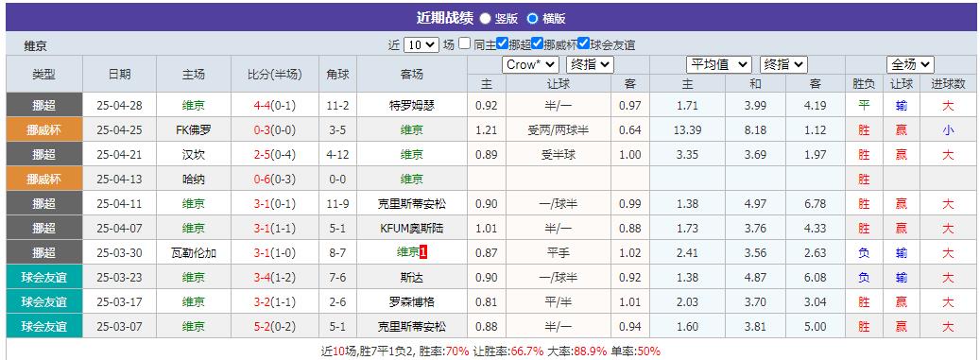This screenshot has height=360, width=980.
Task: Select the 横版 radio button
Action: point(532,19)
